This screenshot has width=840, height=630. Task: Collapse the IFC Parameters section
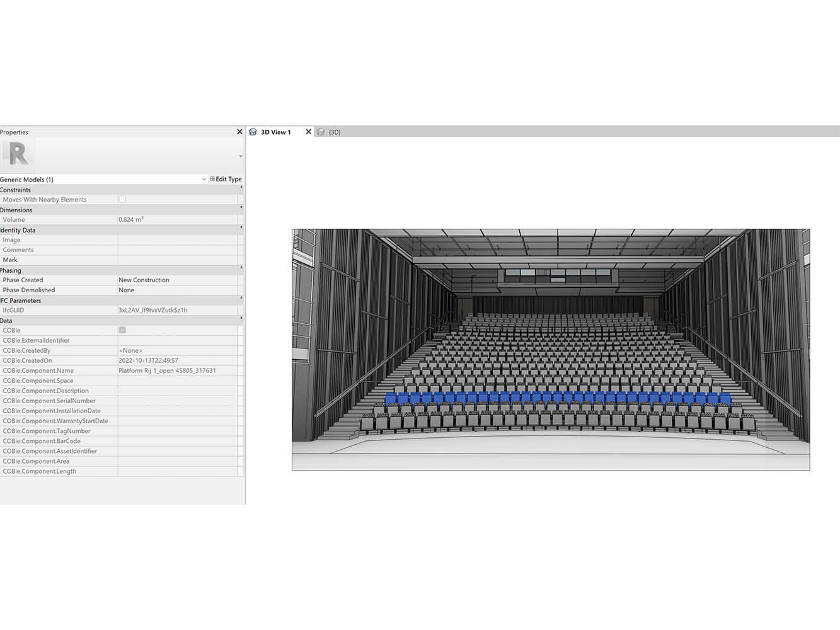241,299
